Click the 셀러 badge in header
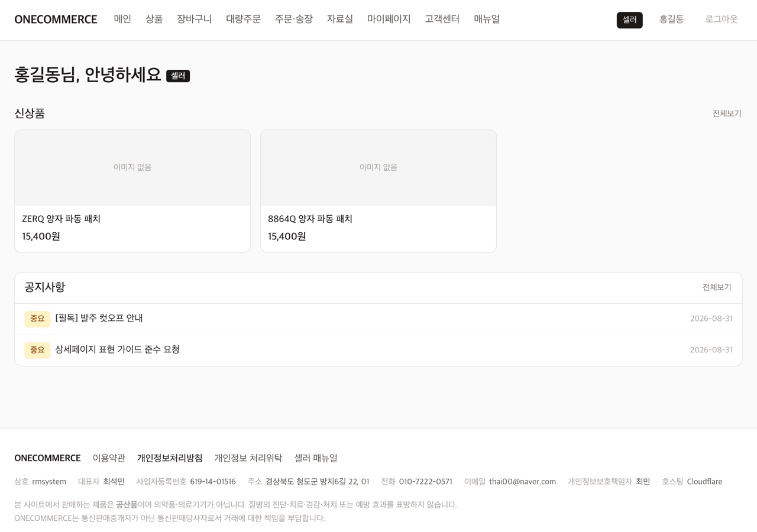757x532 pixels. pyautogui.click(x=629, y=20)
